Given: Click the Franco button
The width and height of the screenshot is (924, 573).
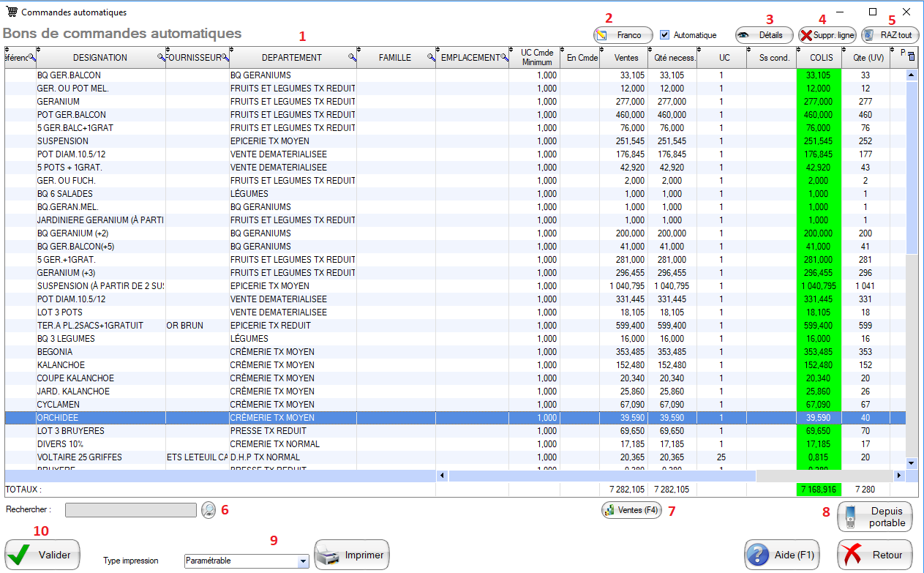Looking at the screenshot, I should coord(623,34).
